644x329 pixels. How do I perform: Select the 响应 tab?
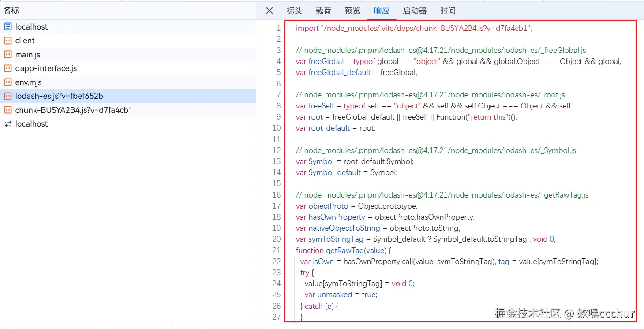point(382,11)
